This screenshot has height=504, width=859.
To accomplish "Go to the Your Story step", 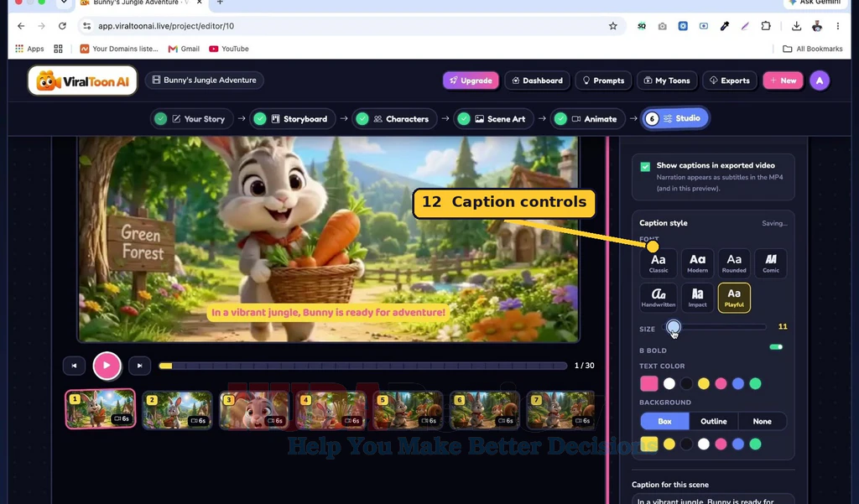I will coord(191,119).
